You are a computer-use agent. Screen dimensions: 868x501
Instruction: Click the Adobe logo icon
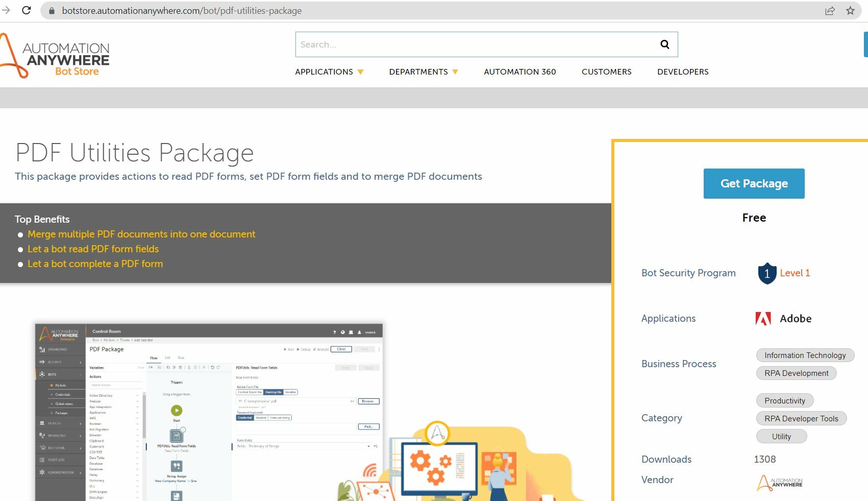tap(763, 319)
